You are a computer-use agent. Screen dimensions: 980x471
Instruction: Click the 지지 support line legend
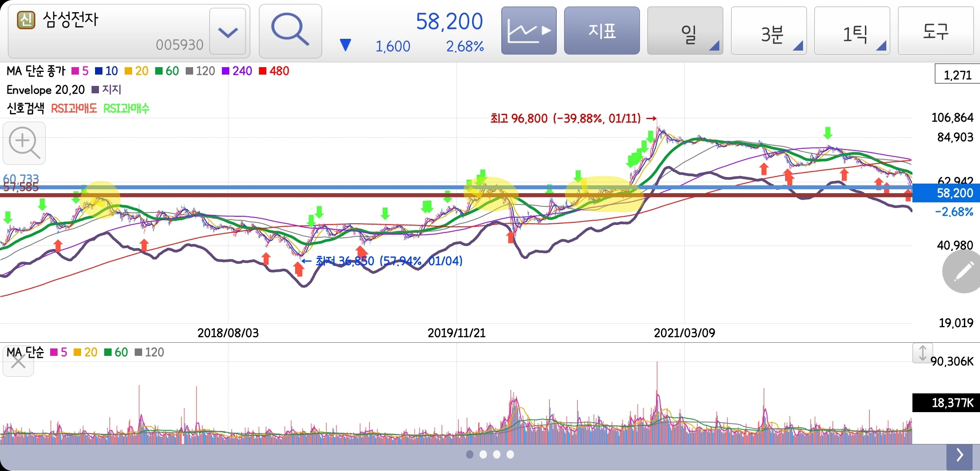pos(107,90)
